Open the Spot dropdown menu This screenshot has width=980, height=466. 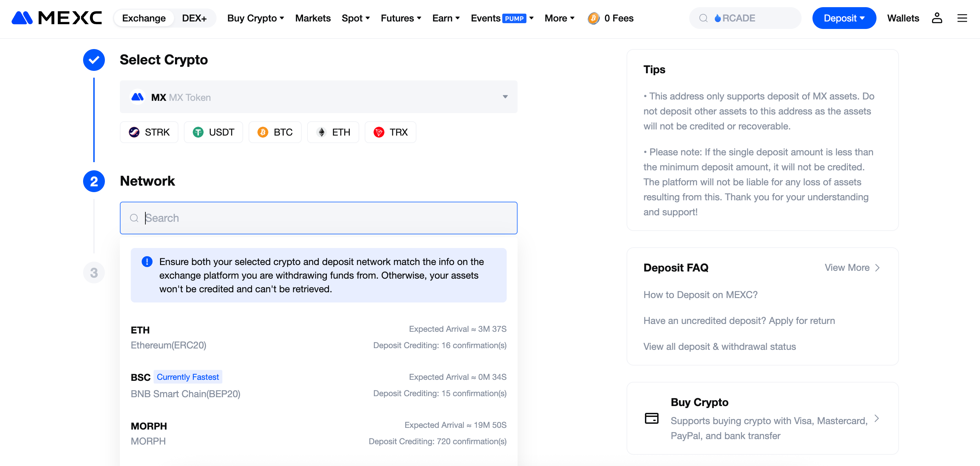[x=356, y=18]
